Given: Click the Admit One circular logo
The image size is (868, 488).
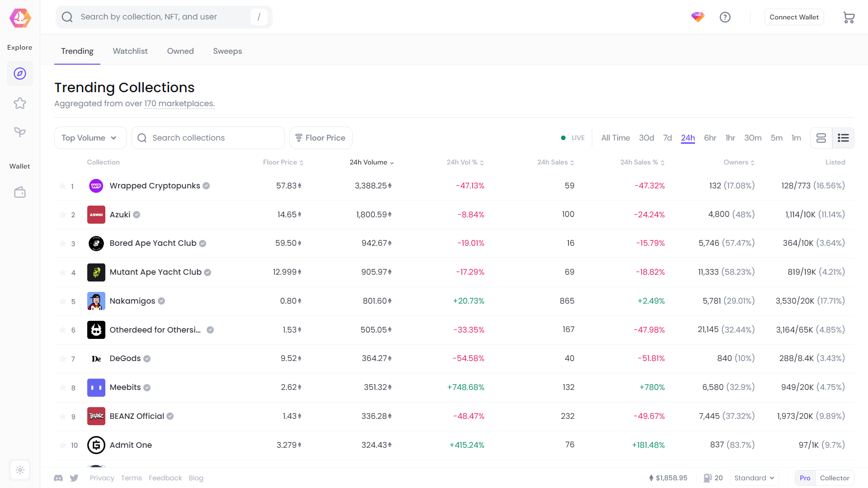Looking at the screenshot, I should (96, 445).
